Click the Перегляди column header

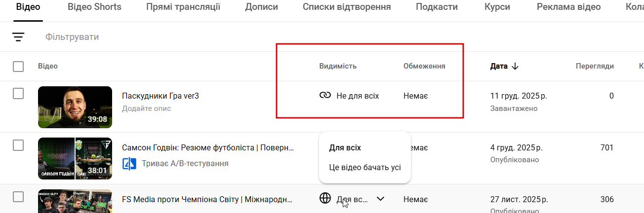595,66
